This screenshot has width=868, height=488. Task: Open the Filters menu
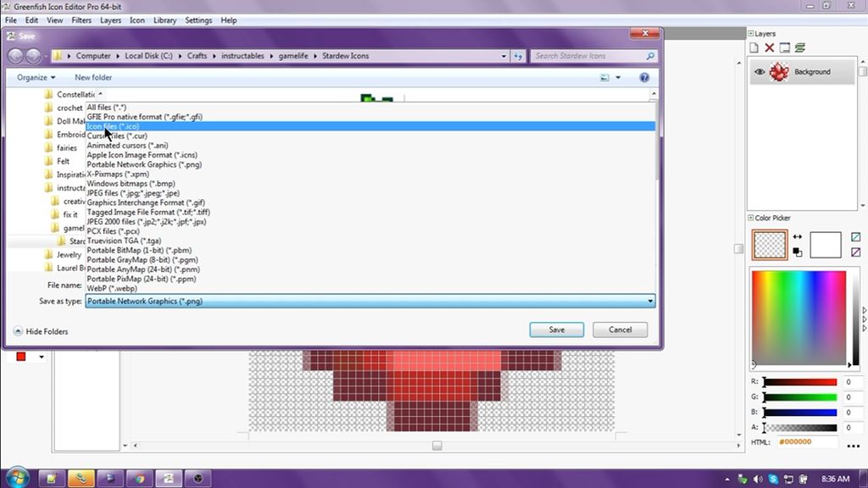tap(81, 19)
